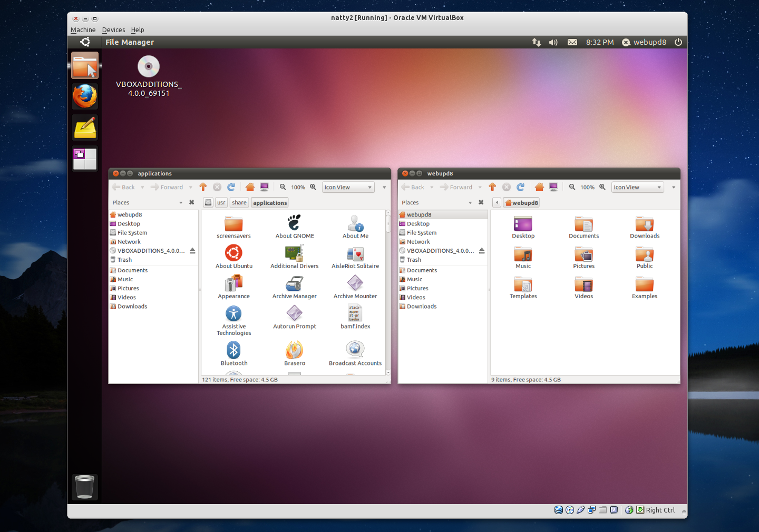759x532 pixels.
Task: Go up a folder in applications window
Action: (x=203, y=187)
